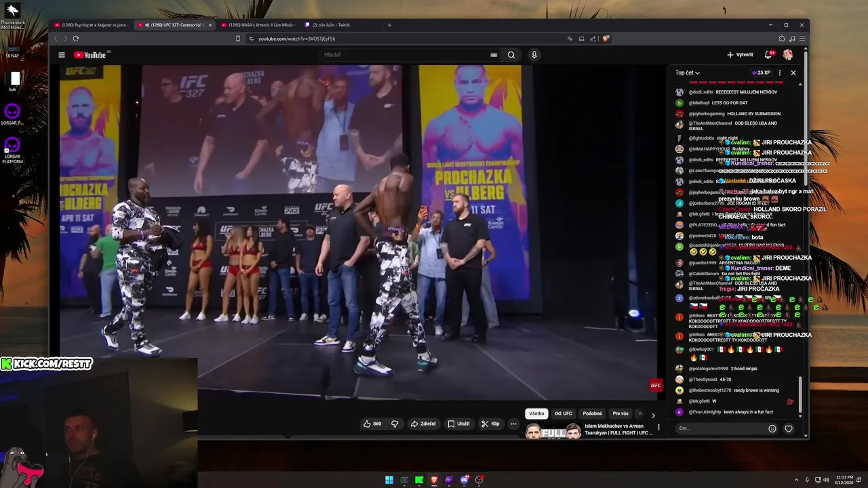Image resolution: width=868 pixels, height=488 pixels.
Task: Switch to NASA's Artemis II Live browser tab
Action: pos(257,25)
